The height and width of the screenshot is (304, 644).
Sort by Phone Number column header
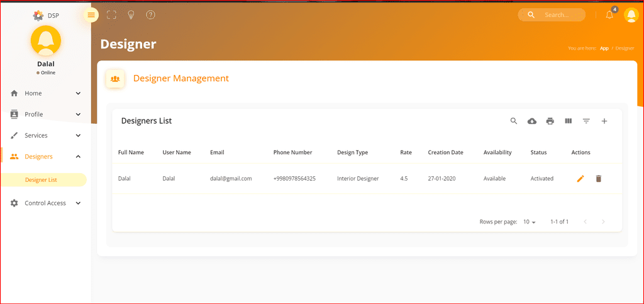[x=293, y=152]
